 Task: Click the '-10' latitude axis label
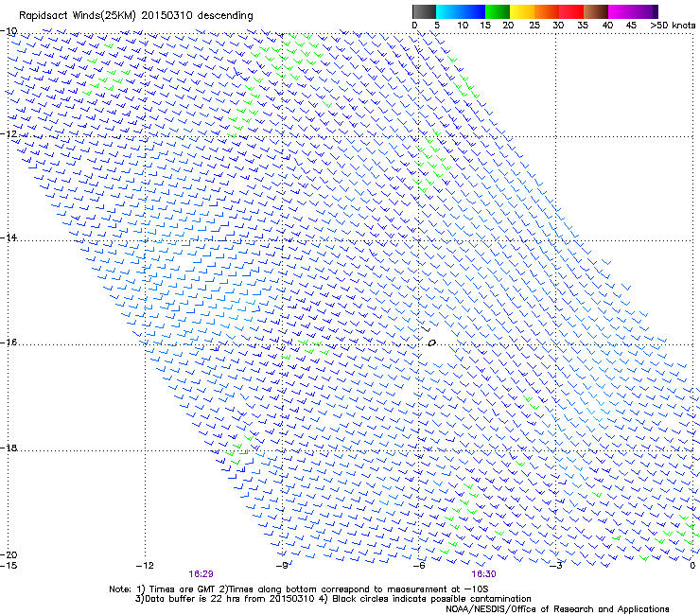9,31
